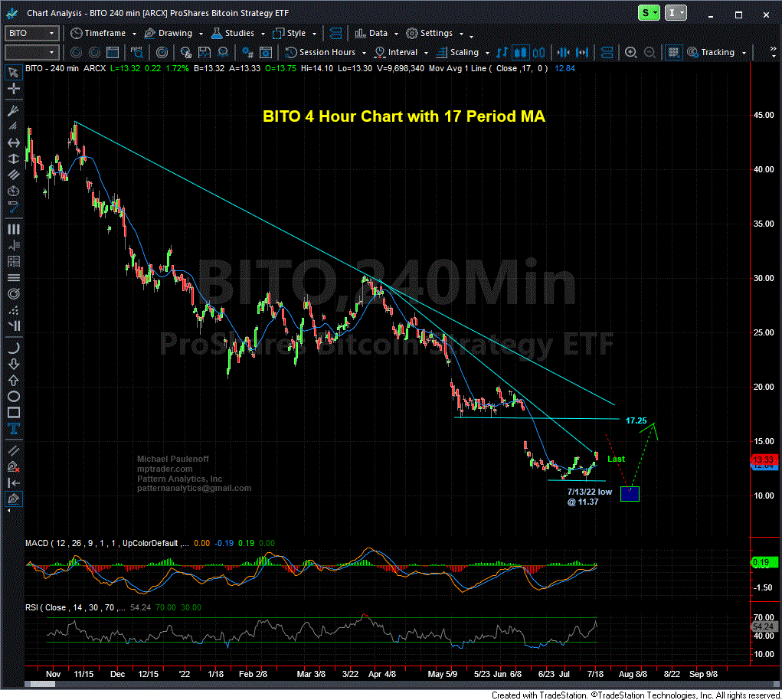Click the Zoom In magnifier icon
Viewport: 782px width, 700px height.
pyautogui.click(x=631, y=52)
